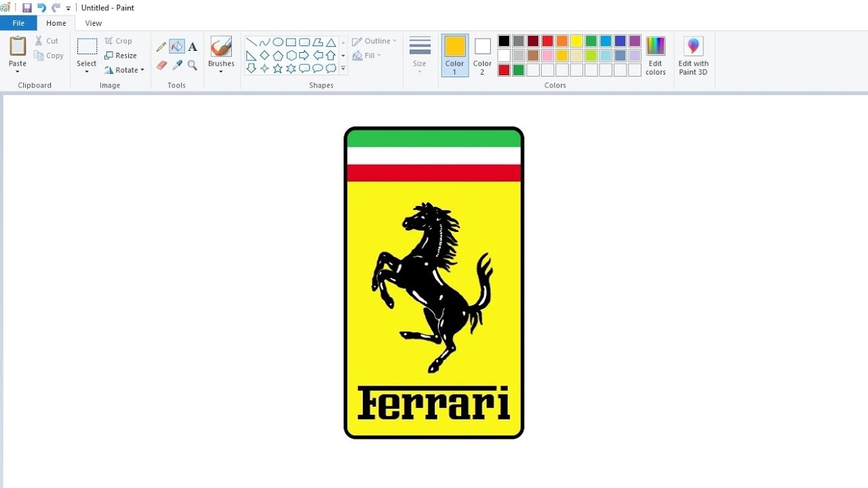Choose the Five-point star shape
Viewport: 868px width, 488px height.
[278, 68]
